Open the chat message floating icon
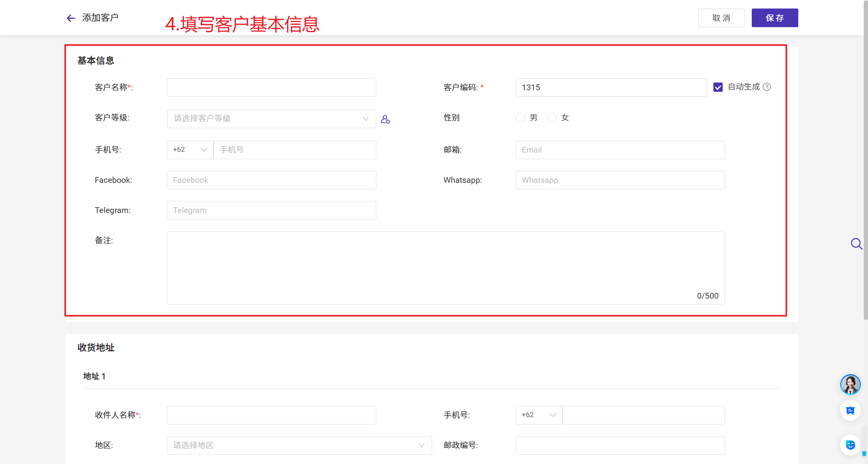868x464 pixels. pos(850,411)
